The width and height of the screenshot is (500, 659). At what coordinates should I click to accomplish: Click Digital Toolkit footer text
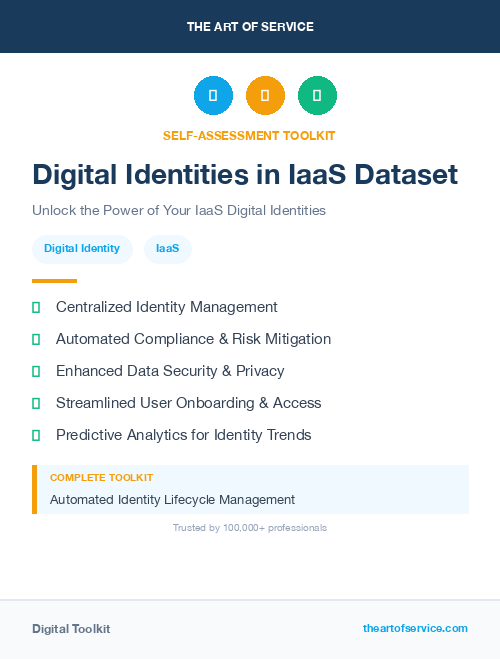[71, 629]
